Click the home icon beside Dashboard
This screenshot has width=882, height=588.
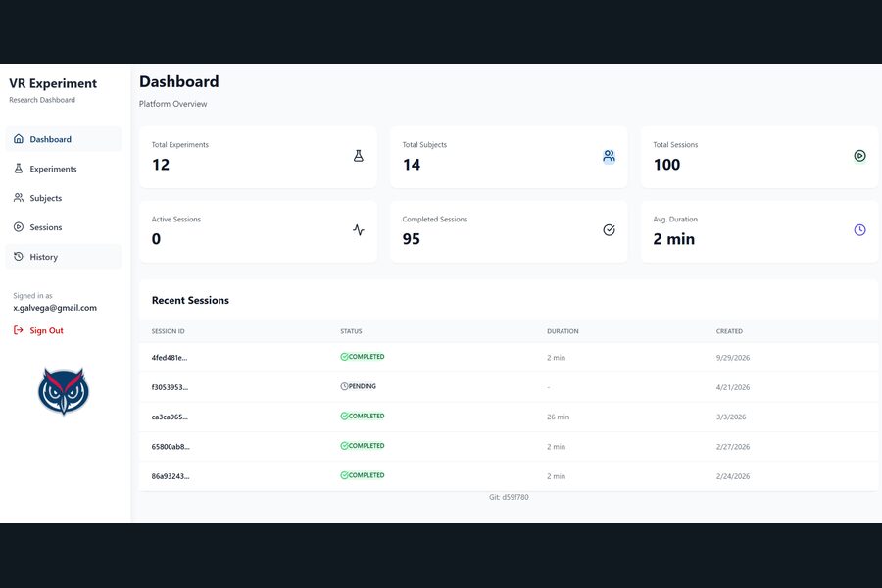pos(19,139)
